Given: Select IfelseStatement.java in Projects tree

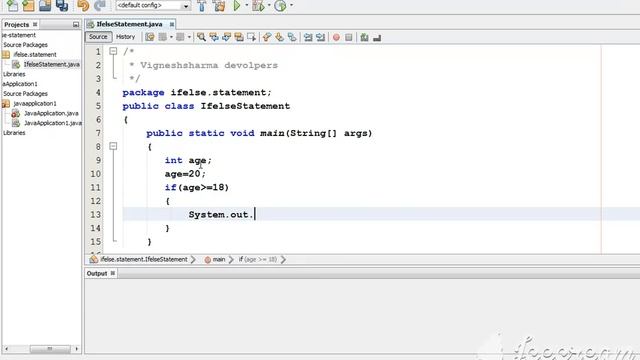Looking at the screenshot, I should (51, 64).
